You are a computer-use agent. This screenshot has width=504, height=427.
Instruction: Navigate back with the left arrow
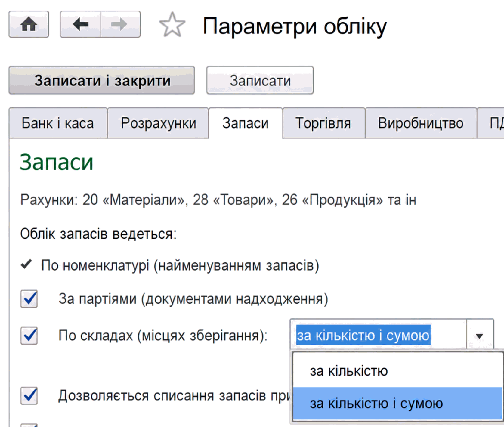point(81,24)
